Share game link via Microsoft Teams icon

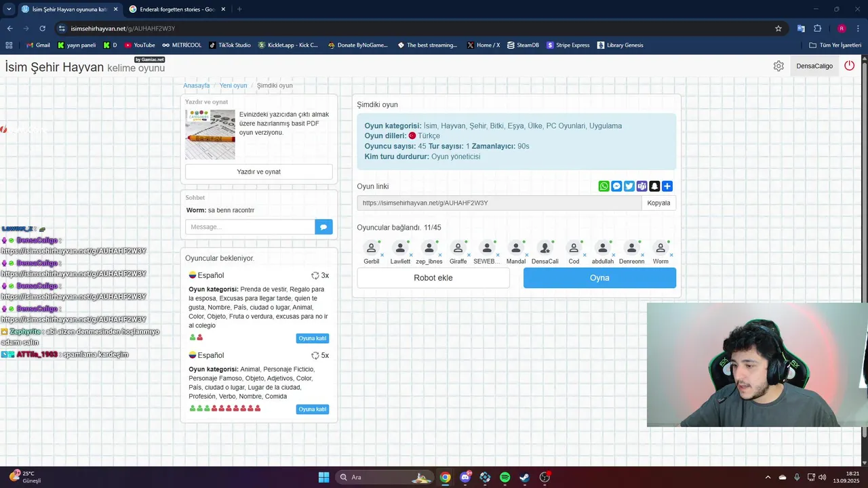[642, 186]
